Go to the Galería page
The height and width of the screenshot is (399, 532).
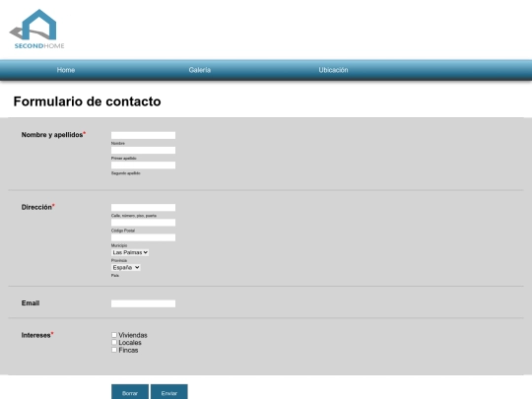(x=199, y=70)
